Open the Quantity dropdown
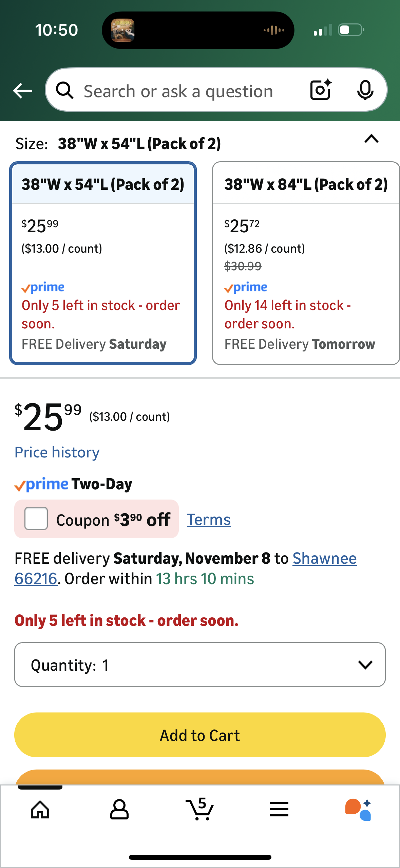 (200, 665)
